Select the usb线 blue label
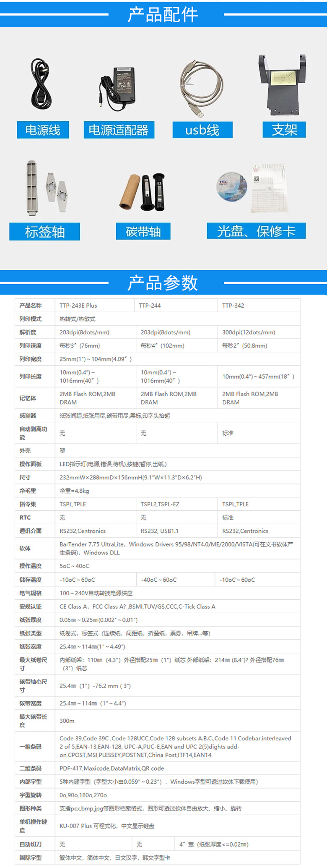 tap(202, 130)
